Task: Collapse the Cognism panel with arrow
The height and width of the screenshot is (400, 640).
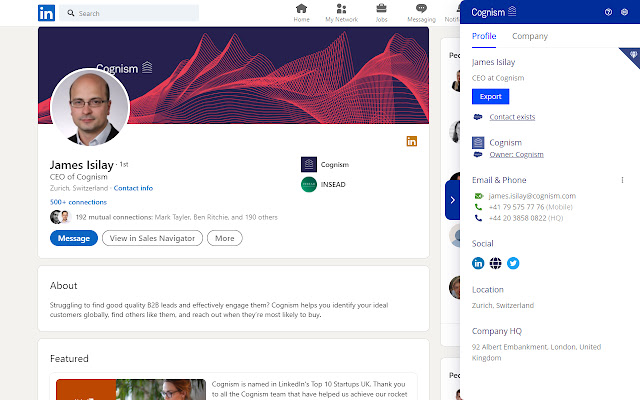Action: (x=452, y=200)
